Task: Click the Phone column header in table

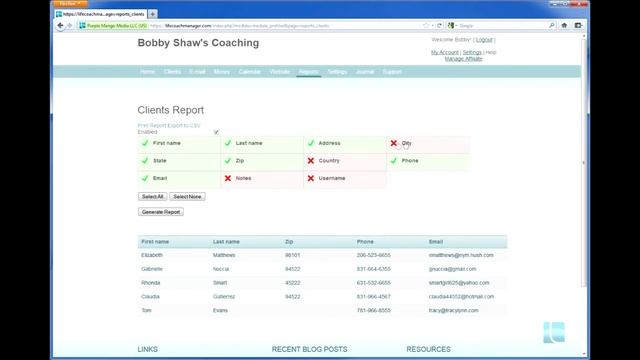Action: pos(365,242)
